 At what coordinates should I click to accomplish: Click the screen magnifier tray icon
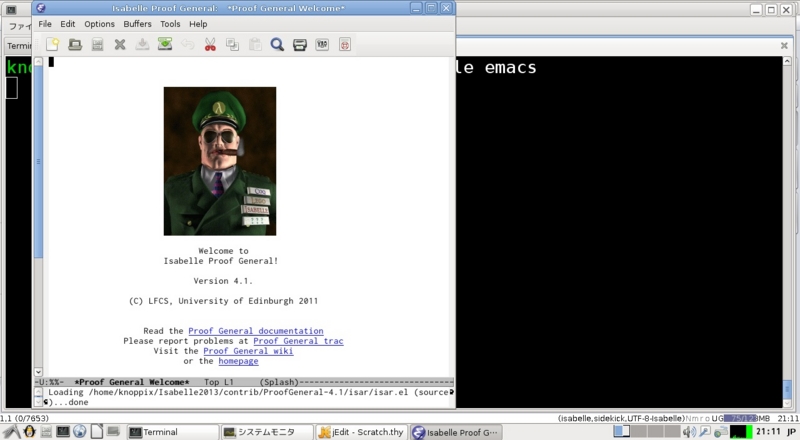click(x=705, y=432)
